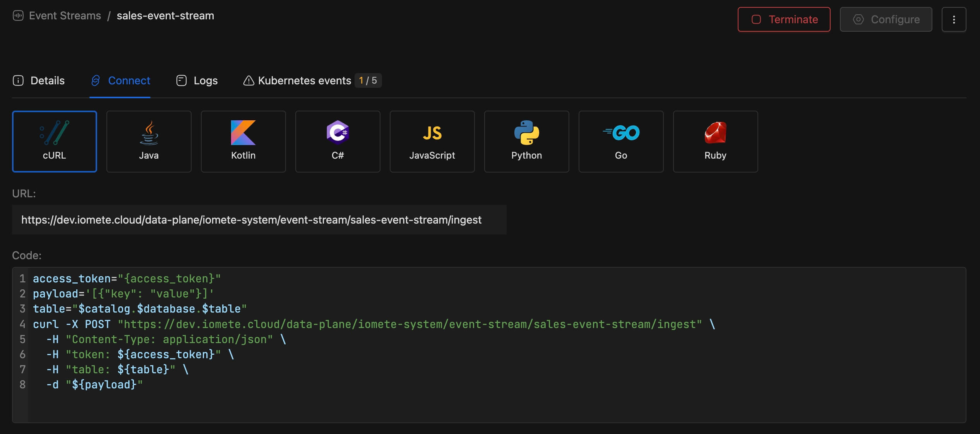Select the Ruby connection option
This screenshot has width=980, height=434.
coord(715,141)
